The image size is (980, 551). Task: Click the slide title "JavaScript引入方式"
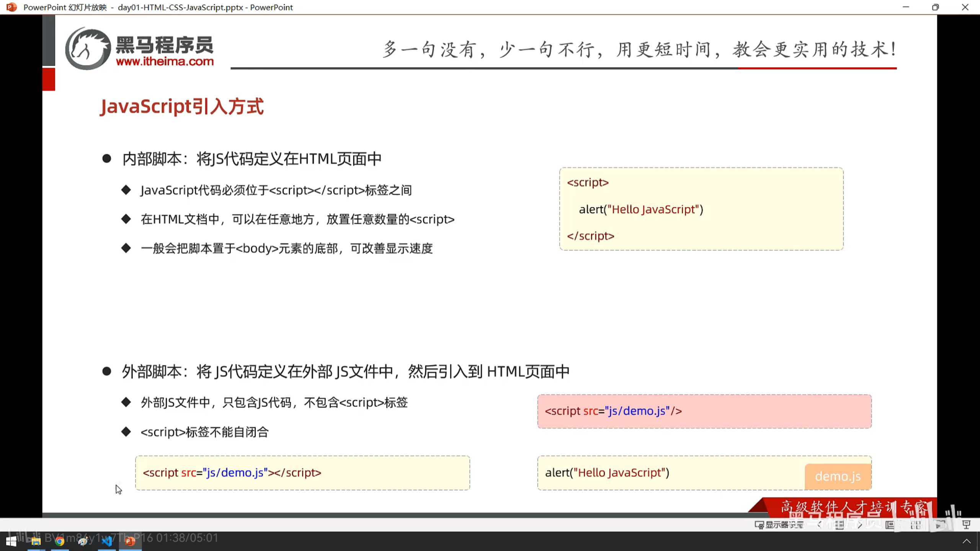coord(182,106)
